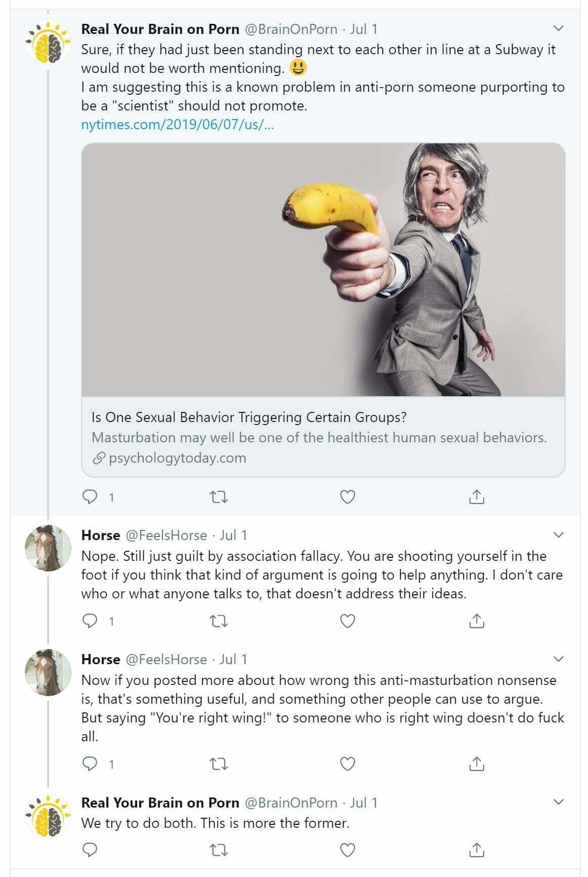Share the "We try to do both" tweet
This screenshot has width=588, height=877.
coord(477,850)
